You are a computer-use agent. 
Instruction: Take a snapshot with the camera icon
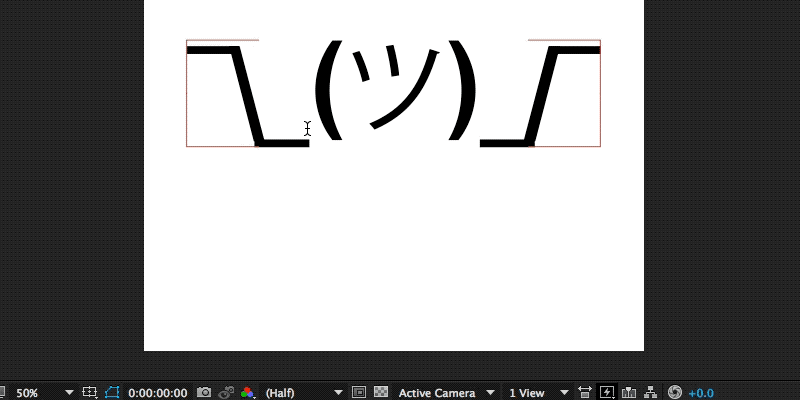click(204, 392)
